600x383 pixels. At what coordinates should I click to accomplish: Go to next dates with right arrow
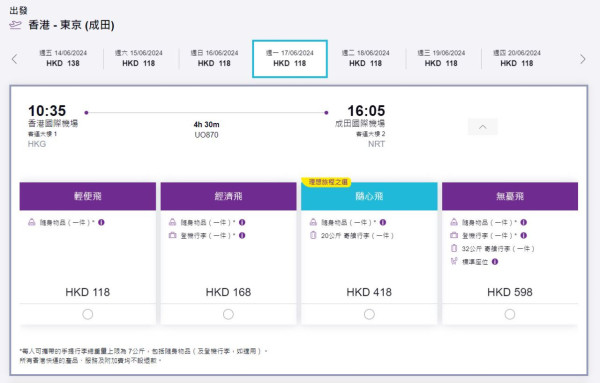tap(582, 59)
